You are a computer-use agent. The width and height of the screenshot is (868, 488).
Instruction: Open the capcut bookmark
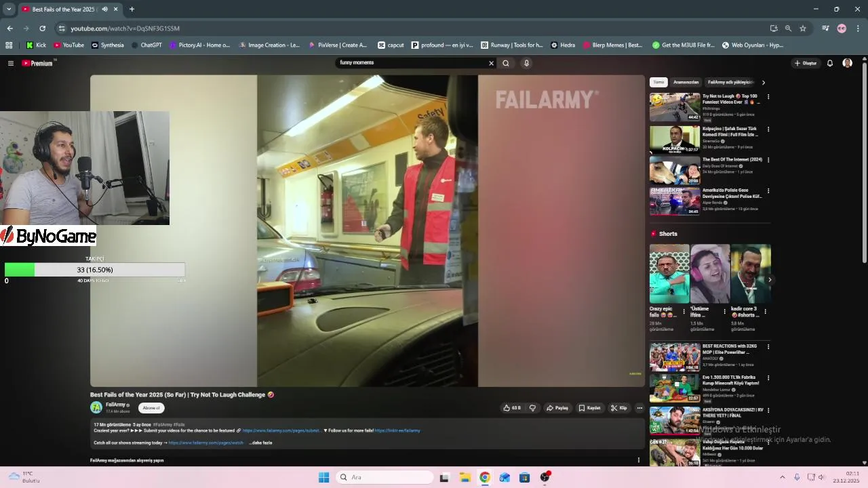(391, 45)
